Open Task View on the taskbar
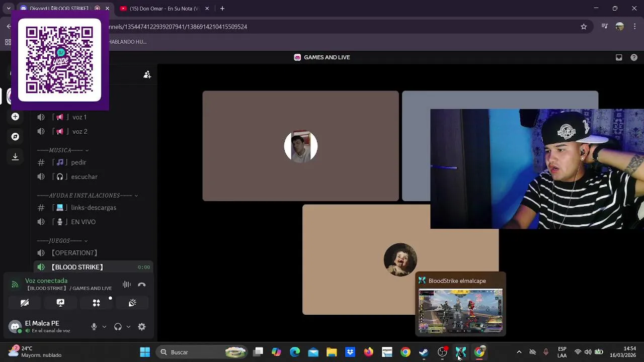 pyautogui.click(x=258, y=352)
